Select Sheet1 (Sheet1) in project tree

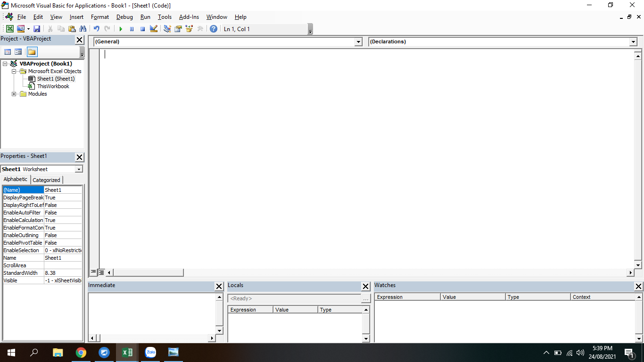56,79
